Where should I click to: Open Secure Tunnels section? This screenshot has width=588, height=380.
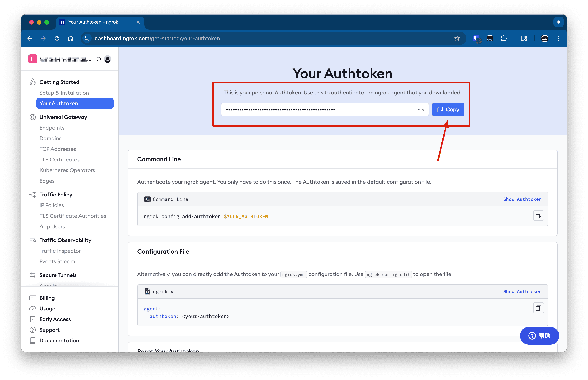click(x=58, y=275)
